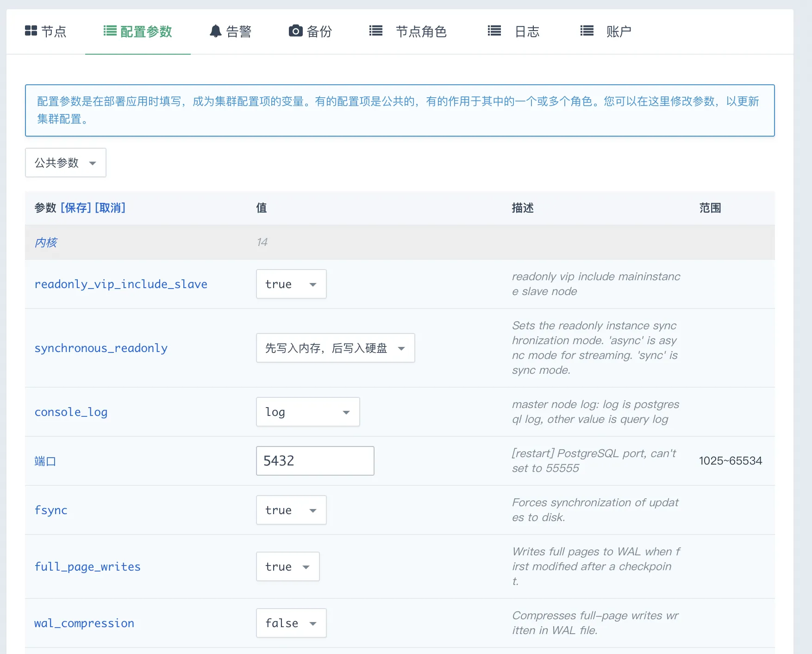Image resolution: width=812 pixels, height=654 pixels.
Task: Click the list icon beside 账户
Action: coord(587,31)
